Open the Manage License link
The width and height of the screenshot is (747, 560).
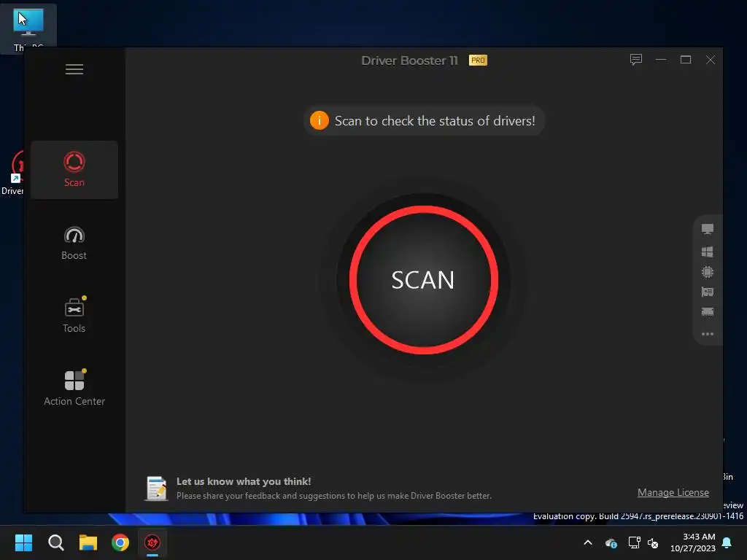coord(673,492)
